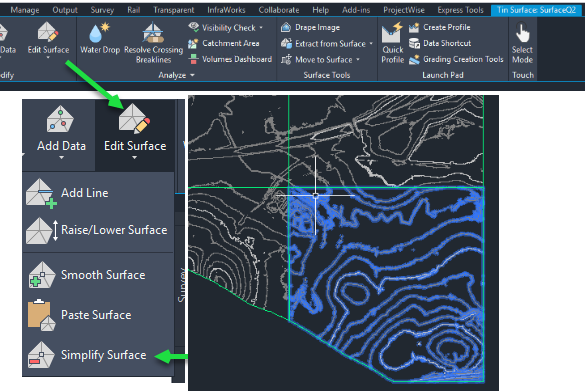Run Resolve Crossing Breaklines
The height and width of the screenshot is (391, 585).
click(x=153, y=43)
